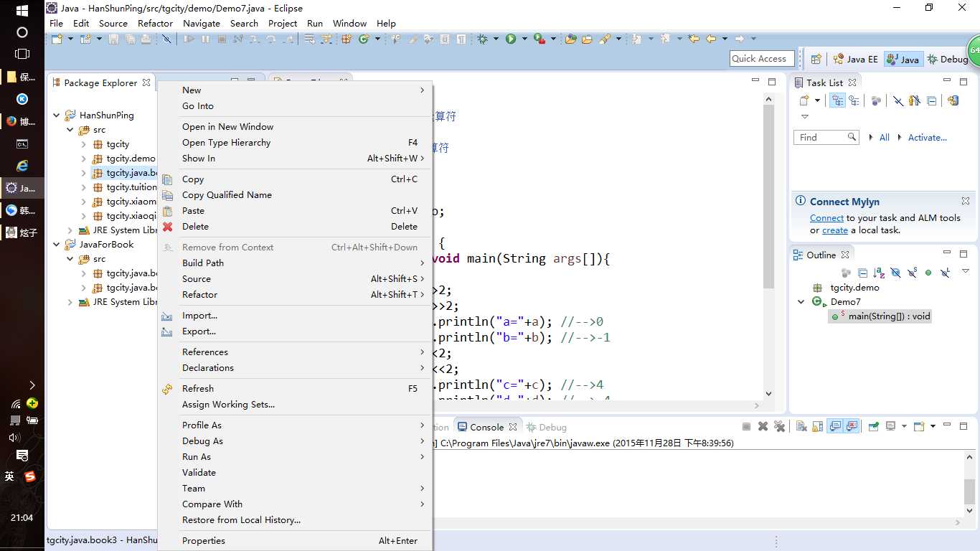Open the Run button dropdown arrow
Image resolution: width=980 pixels, height=551 pixels.
coord(524,39)
